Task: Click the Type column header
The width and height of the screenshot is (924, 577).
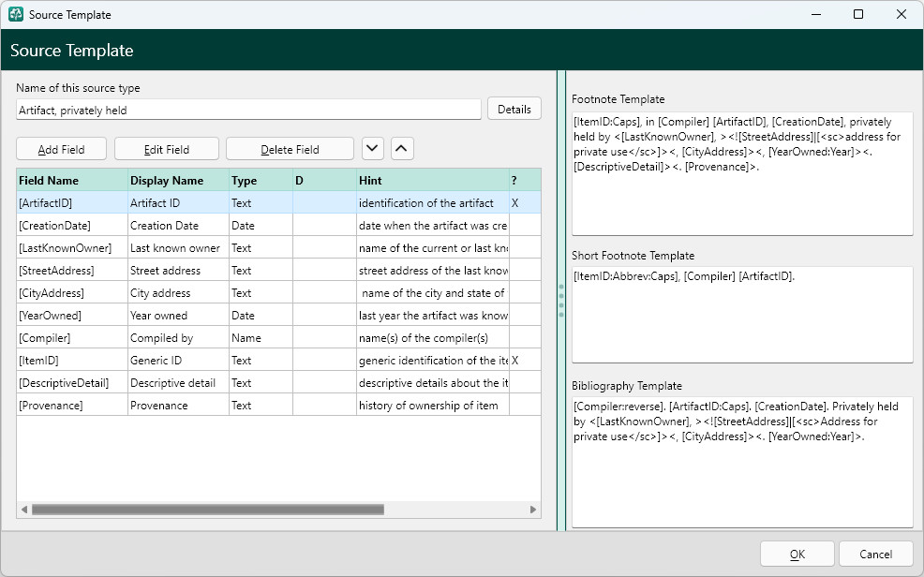Action: [261, 180]
